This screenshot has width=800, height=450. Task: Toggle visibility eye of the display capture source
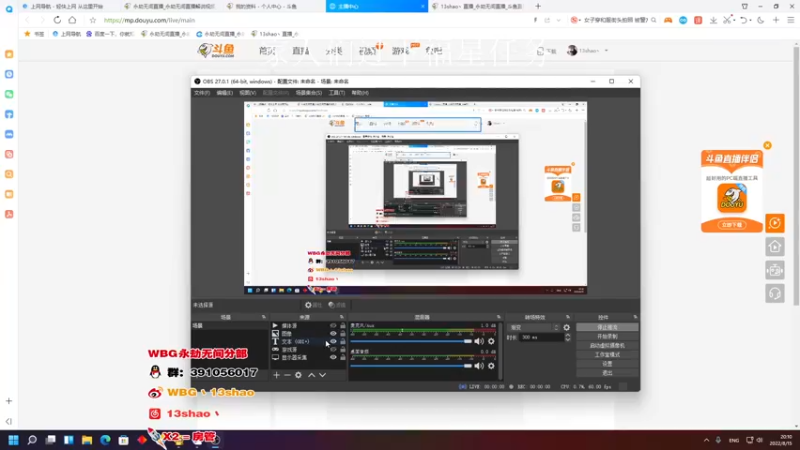(333, 358)
